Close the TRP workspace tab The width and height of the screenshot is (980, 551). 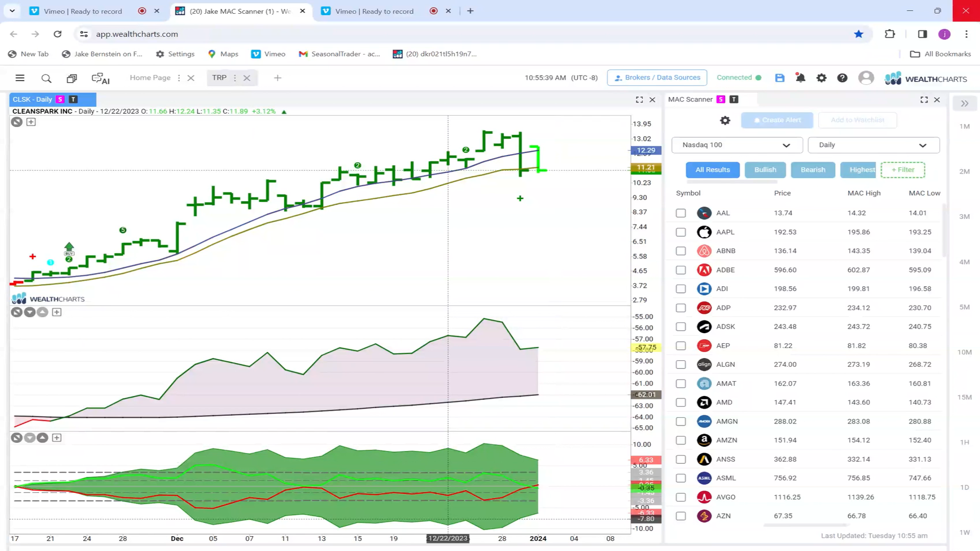click(x=247, y=78)
